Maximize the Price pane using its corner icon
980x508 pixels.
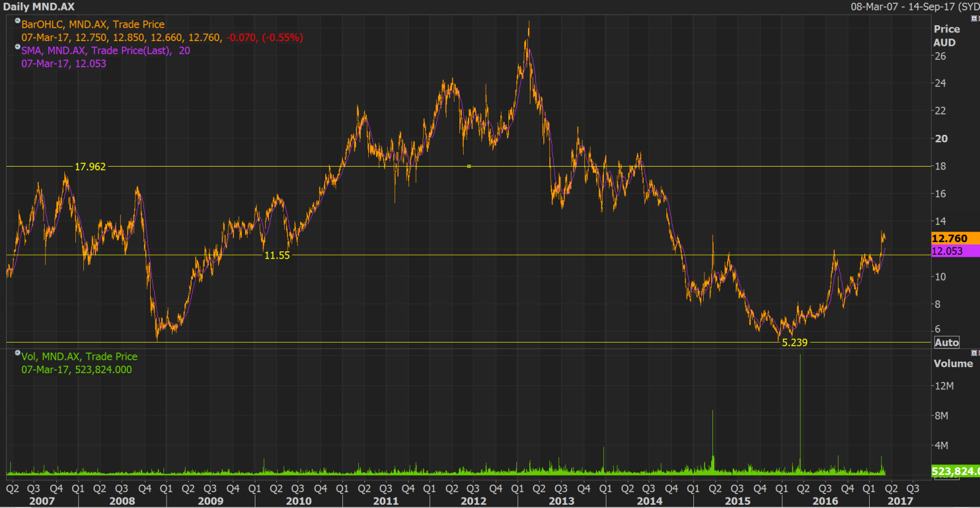point(974,18)
